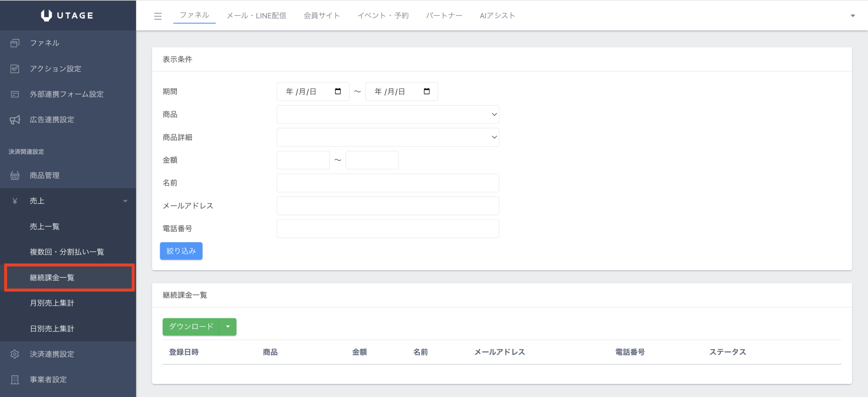The width and height of the screenshot is (868, 397).
Task: Open the end date calendar picker
Action: point(427,91)
